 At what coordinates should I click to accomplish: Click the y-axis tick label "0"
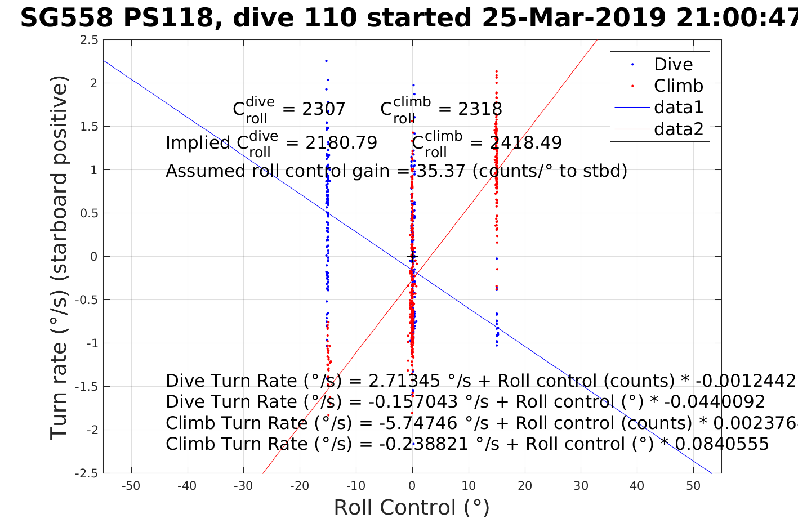tap(95, 257)
